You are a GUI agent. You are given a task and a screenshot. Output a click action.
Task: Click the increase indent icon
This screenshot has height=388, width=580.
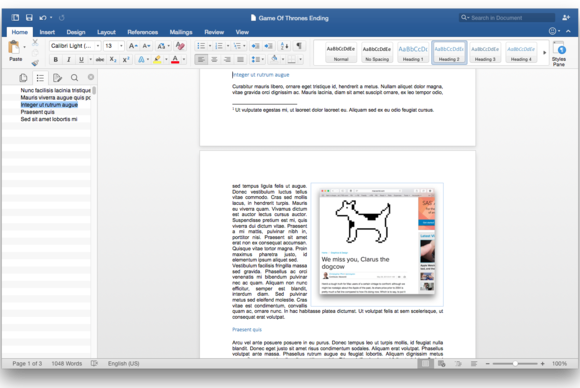click(269, 46)
